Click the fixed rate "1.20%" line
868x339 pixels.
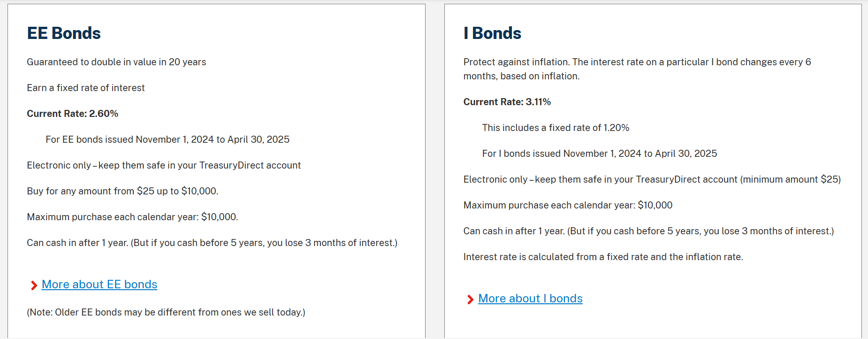click(x=556, y=127)
